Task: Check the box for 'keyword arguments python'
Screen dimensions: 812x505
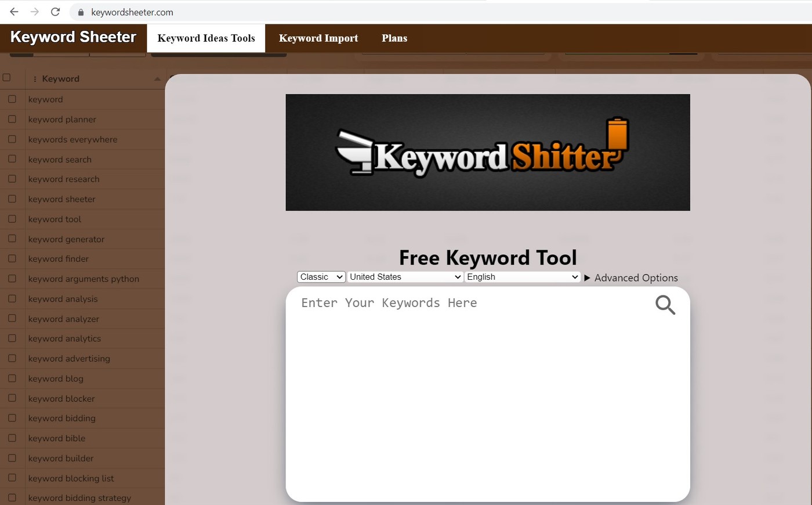Action: pyautogui.click(x=12, y=279)
